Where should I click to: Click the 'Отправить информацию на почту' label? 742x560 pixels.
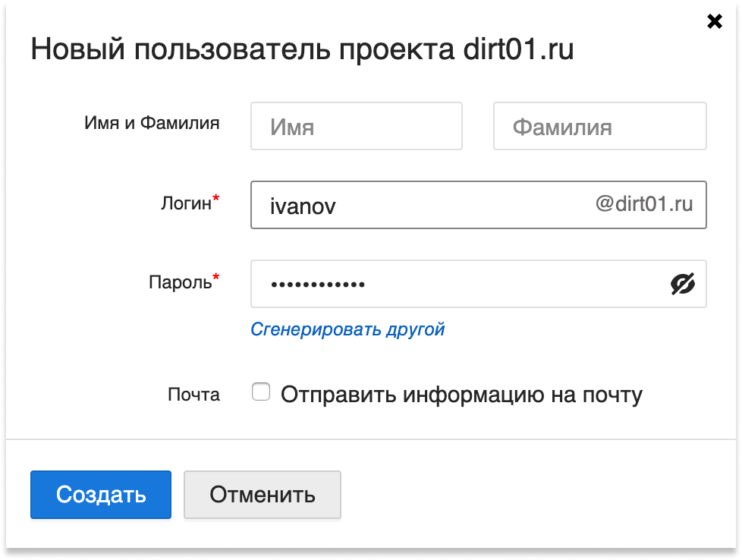click(x=461, y=395)
